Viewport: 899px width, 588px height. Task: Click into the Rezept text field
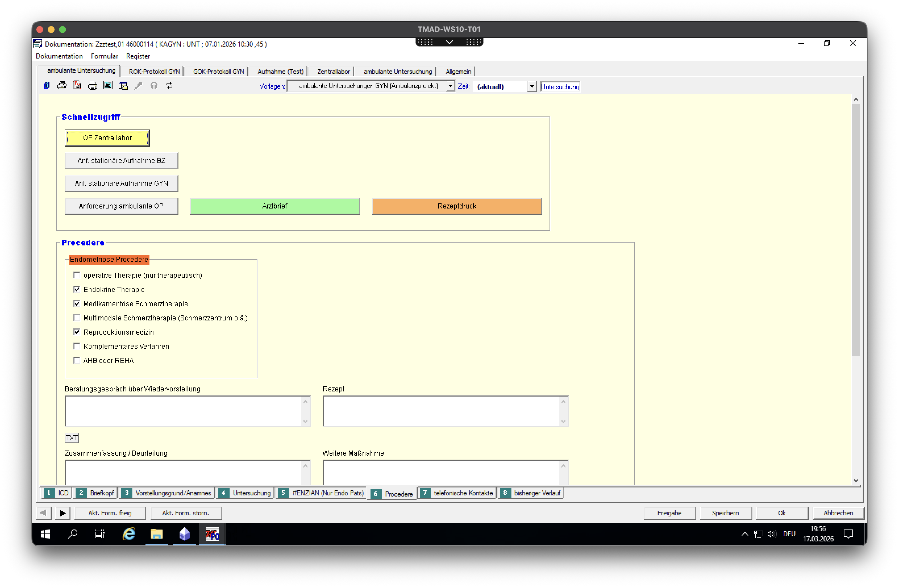441,411
